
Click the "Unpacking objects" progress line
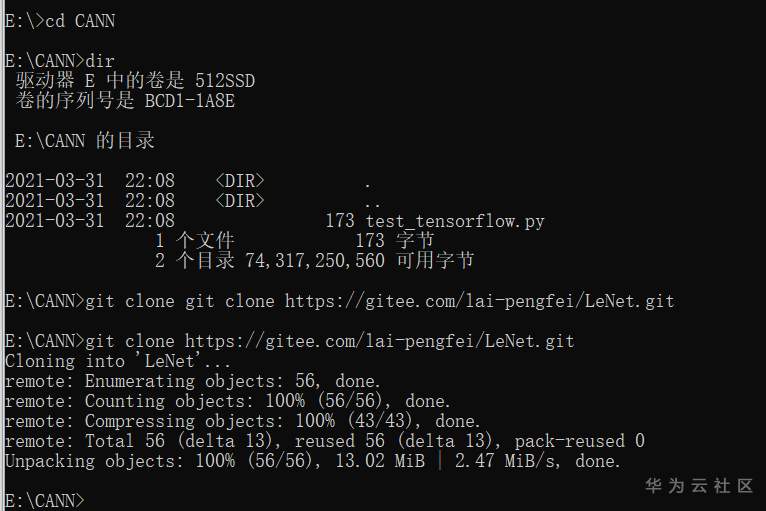(312, 461)
